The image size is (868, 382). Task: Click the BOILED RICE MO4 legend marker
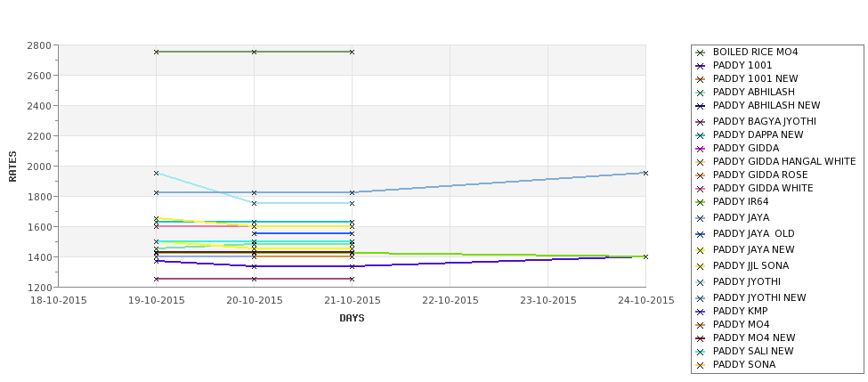(x=701, y=53)
